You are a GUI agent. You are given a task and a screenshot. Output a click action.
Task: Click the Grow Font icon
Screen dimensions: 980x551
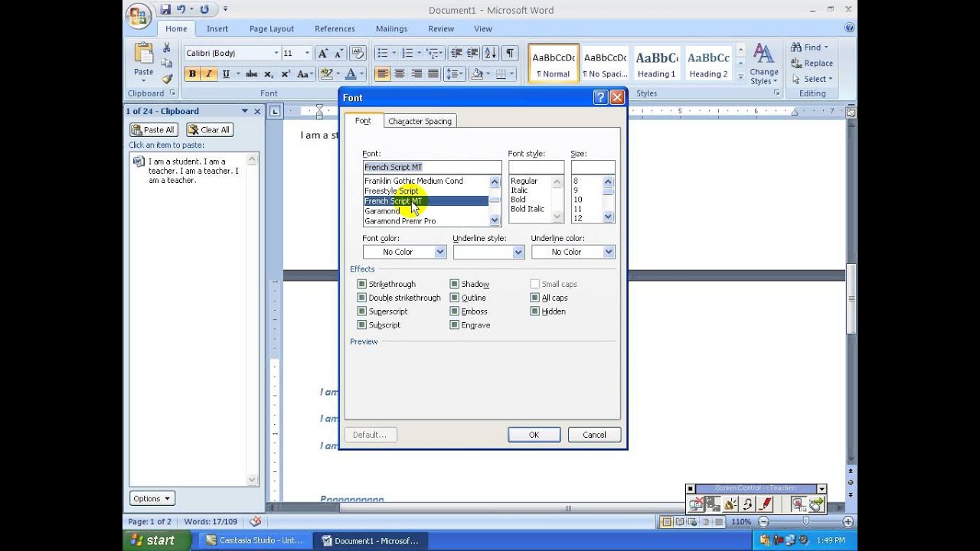tap(323, 53)
